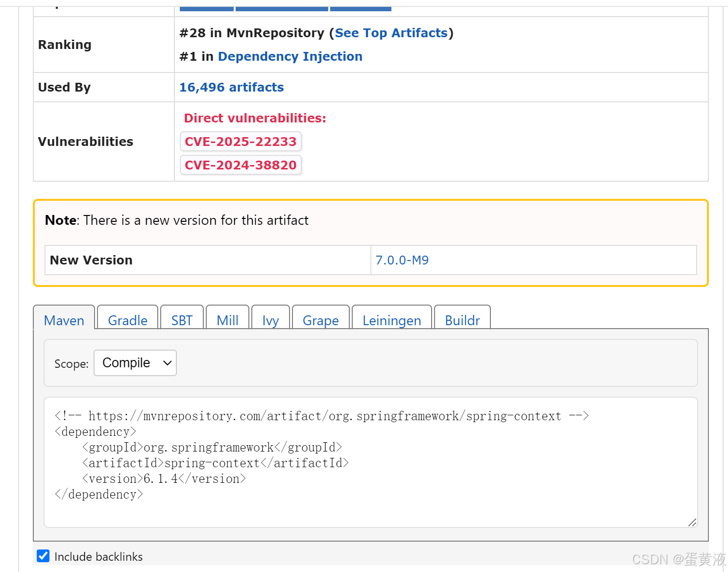Open the Dependency Injection category link

tap(290, 56)
